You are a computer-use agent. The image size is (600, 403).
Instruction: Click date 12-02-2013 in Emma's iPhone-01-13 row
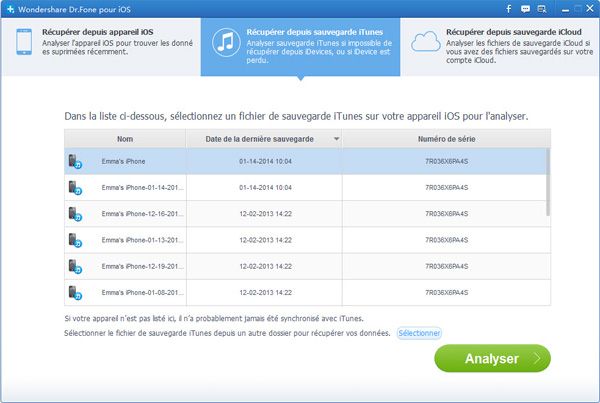(x=265, y=240)
